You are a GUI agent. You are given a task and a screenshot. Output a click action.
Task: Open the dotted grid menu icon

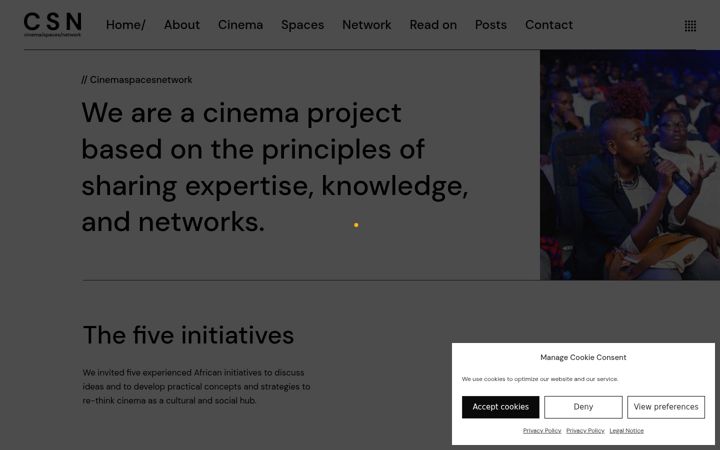tap(690, 26)
